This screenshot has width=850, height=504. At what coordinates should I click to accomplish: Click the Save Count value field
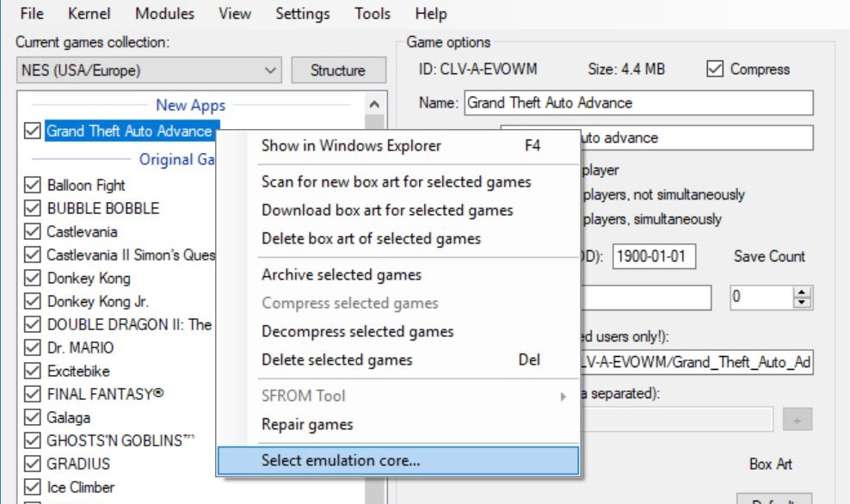pos(762,297)
